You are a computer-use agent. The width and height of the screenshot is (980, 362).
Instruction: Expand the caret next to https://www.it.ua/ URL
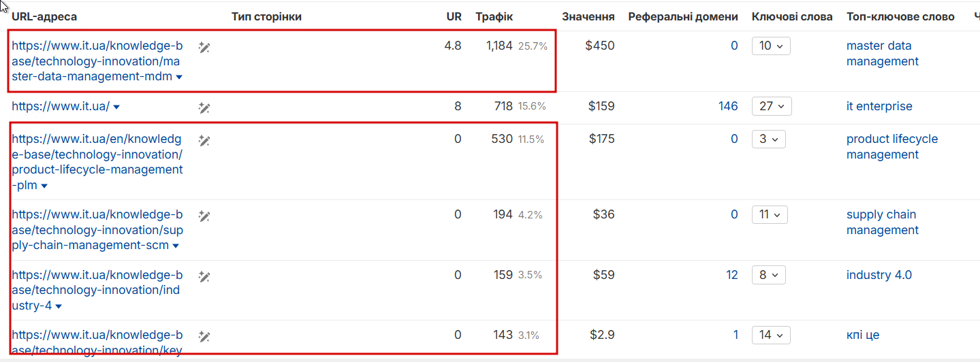(x=116, y=108)
